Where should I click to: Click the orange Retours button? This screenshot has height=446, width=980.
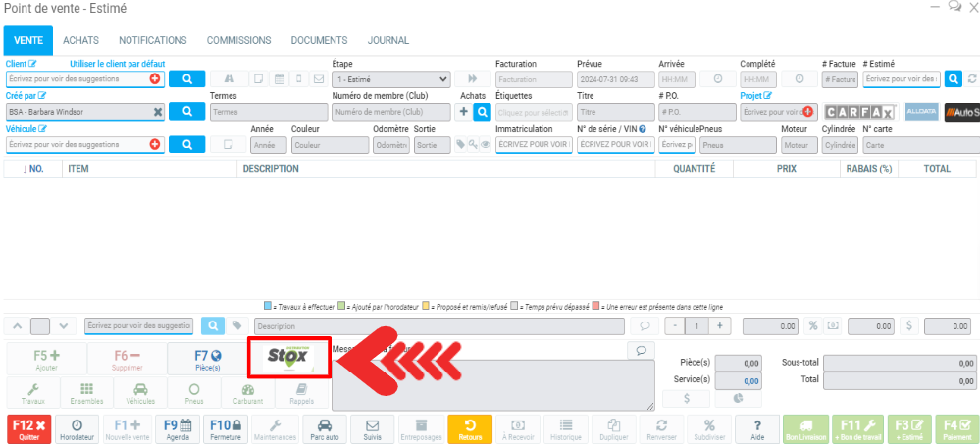[470, 429]
